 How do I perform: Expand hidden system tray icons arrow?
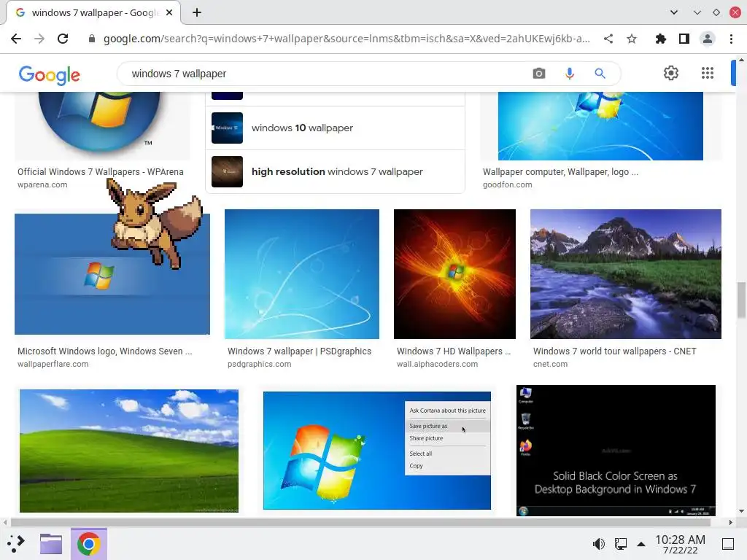pyautogui.click(x=641, y=544)
